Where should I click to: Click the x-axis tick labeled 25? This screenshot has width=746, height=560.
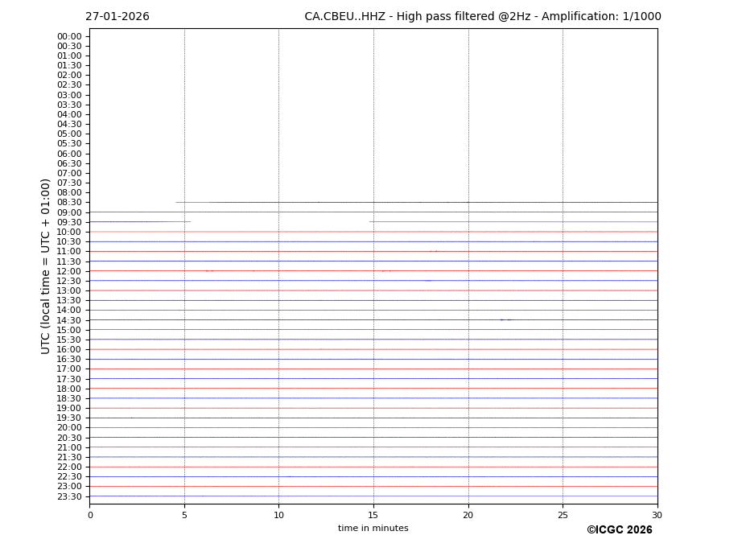pyautogui.click(x=563, y=515)
